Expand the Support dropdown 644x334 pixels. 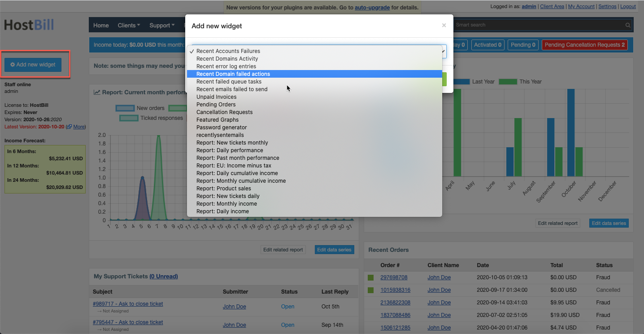point(162,25)
